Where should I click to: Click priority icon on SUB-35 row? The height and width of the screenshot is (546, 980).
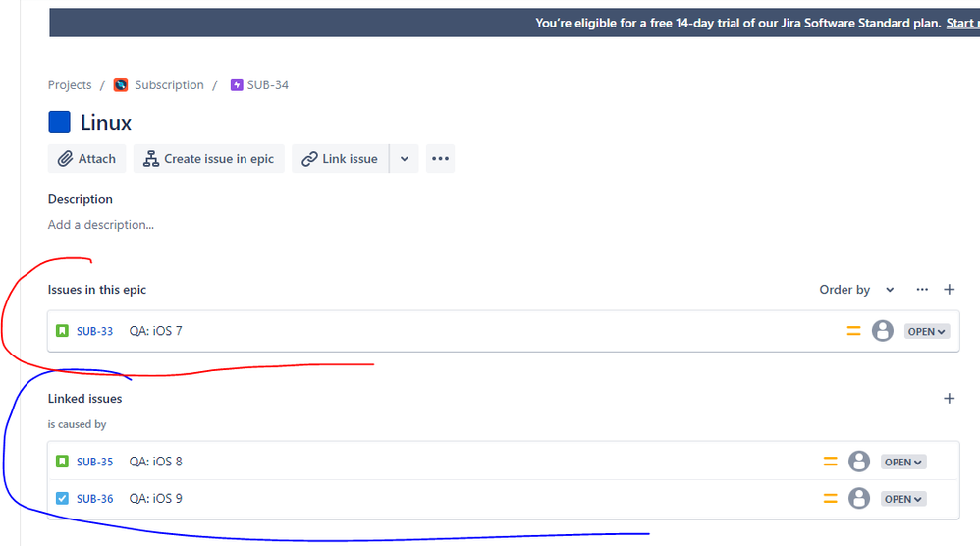(830, 462)
